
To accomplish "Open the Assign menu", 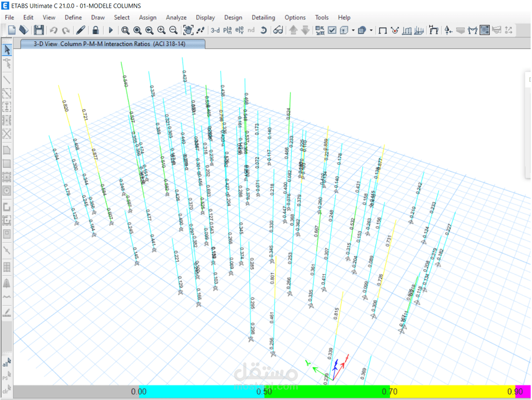I will coord(148,17).
